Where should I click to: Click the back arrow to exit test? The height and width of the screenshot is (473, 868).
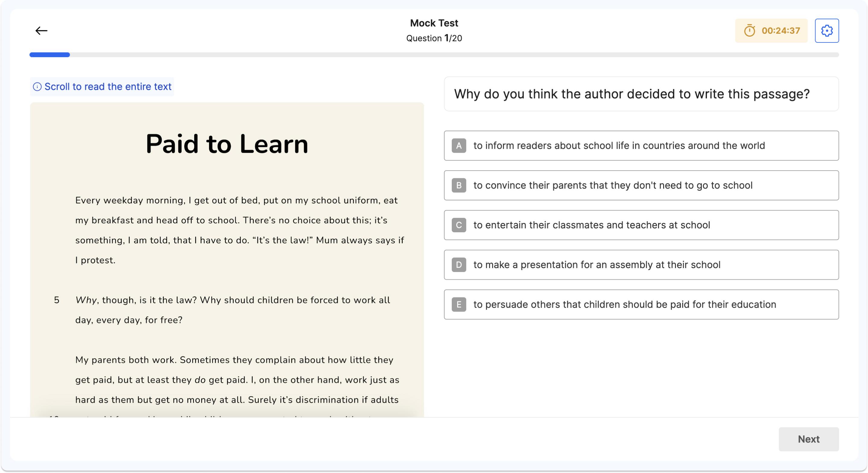tap(41, 31)
